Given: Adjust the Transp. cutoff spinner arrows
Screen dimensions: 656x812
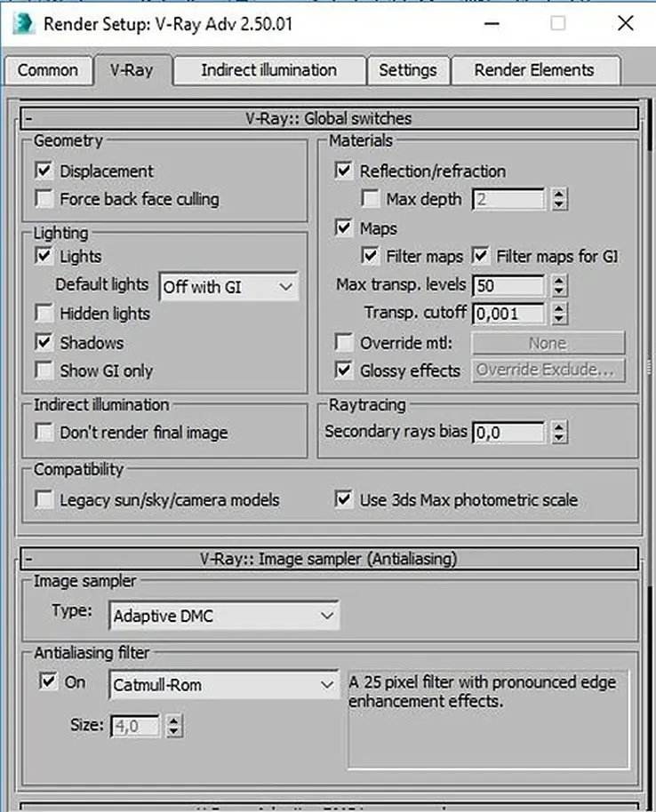Looking at the screenshot, I should pos(558,314).
